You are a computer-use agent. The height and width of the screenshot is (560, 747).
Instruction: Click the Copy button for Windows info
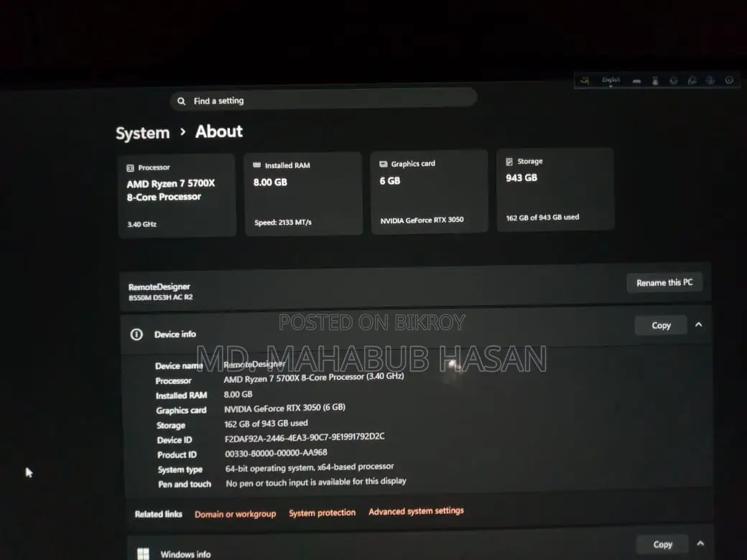662,544
